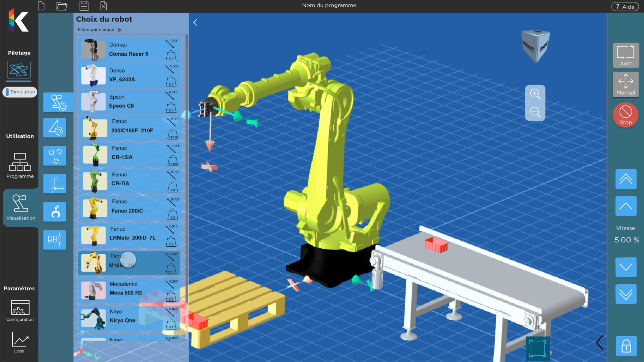Click the sliders adjustments icon
This screenshot has height=362, width=644.
(54, 240)
